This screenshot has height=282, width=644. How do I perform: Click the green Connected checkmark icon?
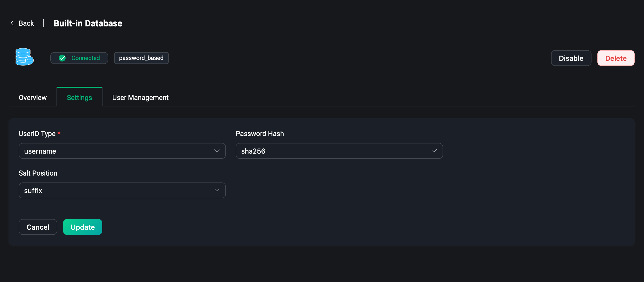[x=62, y=58]
